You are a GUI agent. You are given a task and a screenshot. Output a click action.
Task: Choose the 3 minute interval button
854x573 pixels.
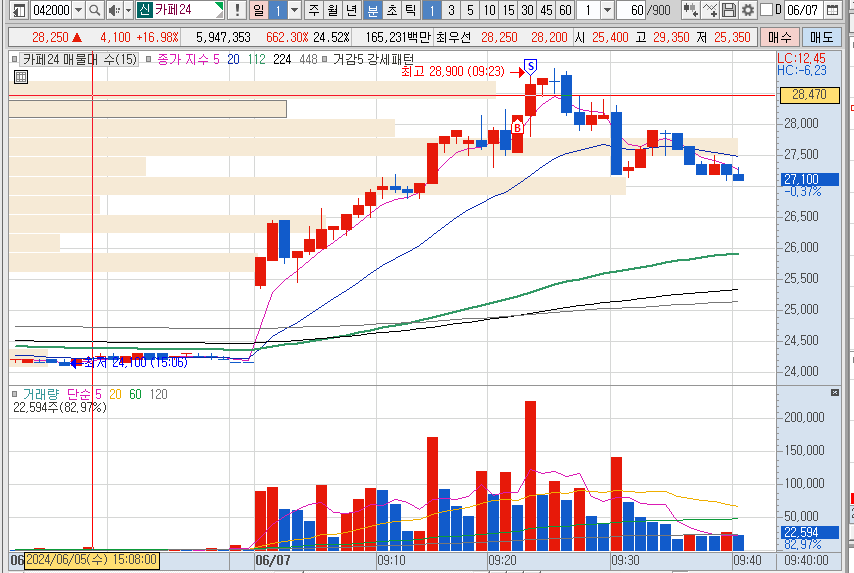(x=451, y=10)
